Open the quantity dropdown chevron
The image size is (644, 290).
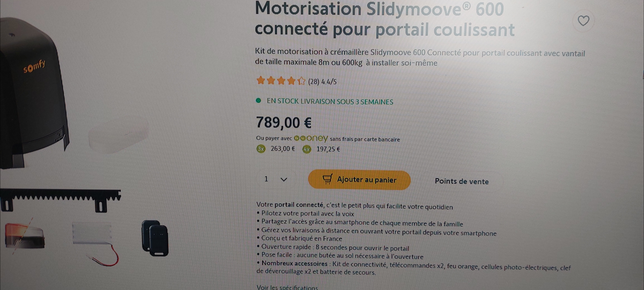tap(284, 179)
